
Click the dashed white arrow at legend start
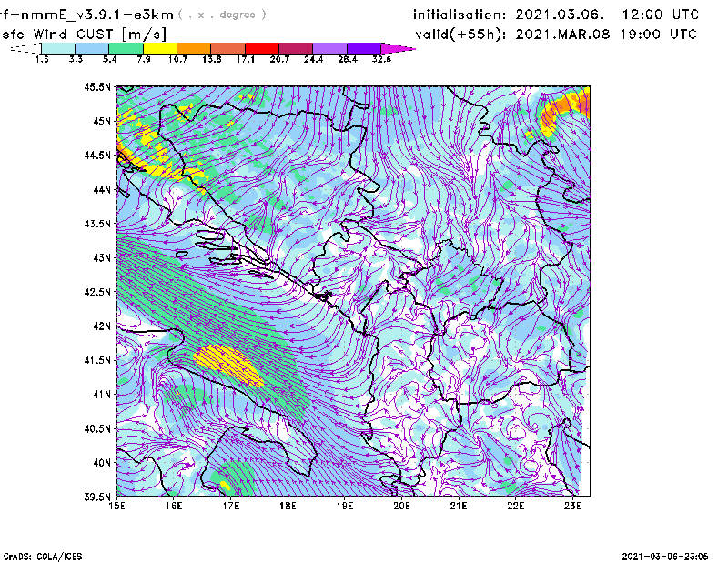(25, 48)
